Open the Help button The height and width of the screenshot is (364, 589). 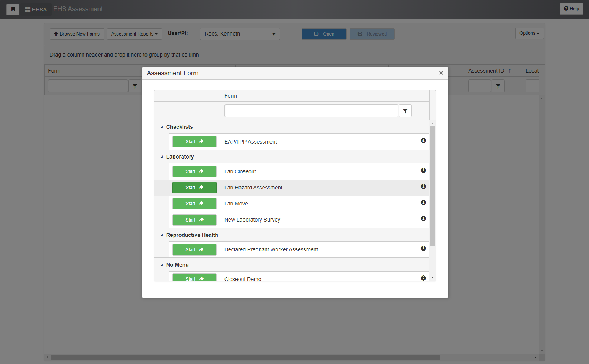point(571,9)
